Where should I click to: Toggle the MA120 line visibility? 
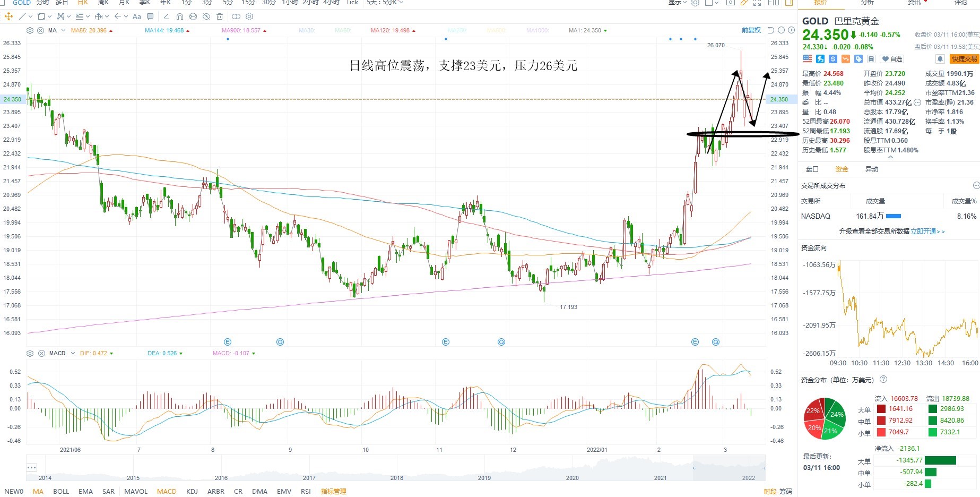point(393,30)
